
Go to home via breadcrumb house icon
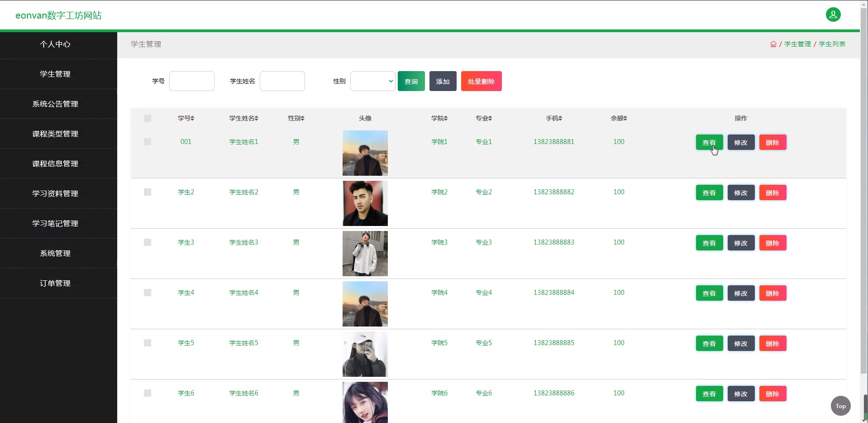(x=773, y=44)
